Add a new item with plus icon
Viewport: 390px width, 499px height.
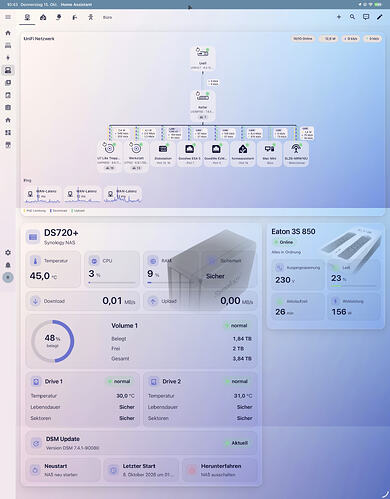(339, 17)
